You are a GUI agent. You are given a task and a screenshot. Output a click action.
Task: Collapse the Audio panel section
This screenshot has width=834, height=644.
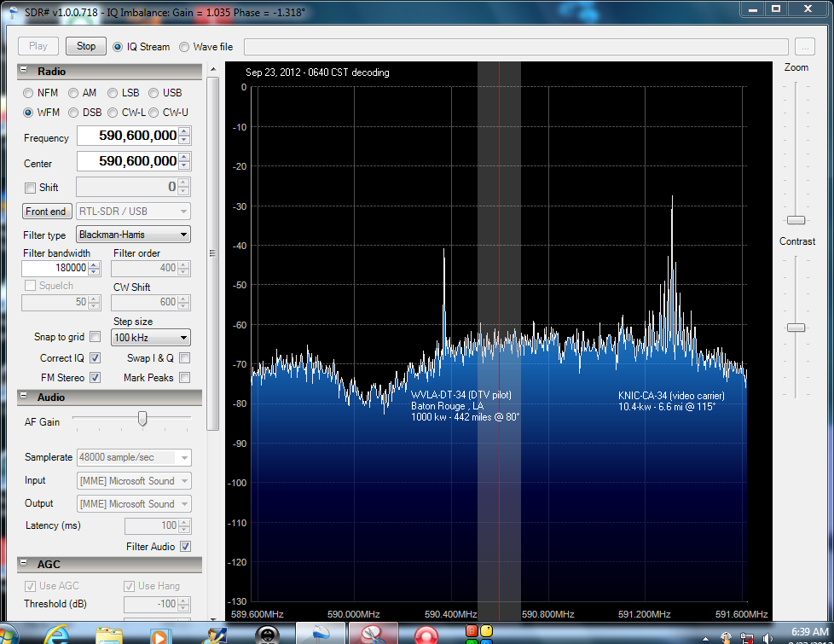[x=23, y=396]
